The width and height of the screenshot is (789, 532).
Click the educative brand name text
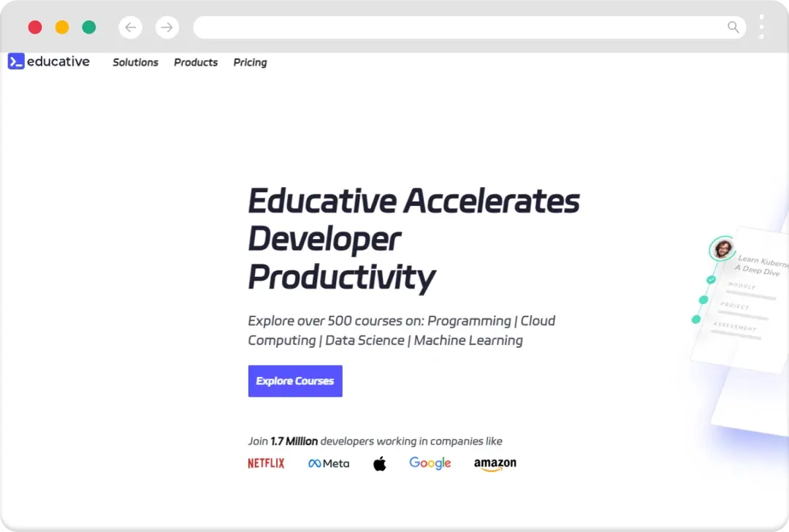point(58,61)
